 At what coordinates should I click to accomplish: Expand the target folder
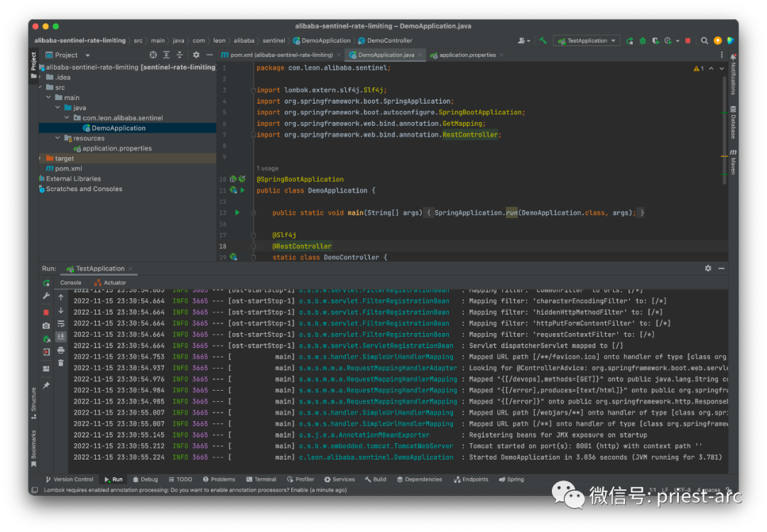click(x=40, y=158)
